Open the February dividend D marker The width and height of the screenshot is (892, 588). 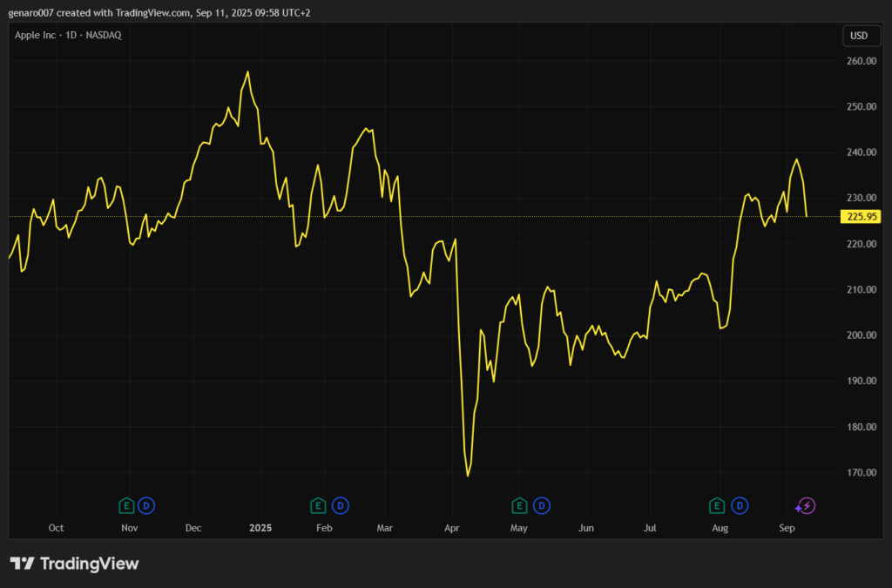point(341,505)
